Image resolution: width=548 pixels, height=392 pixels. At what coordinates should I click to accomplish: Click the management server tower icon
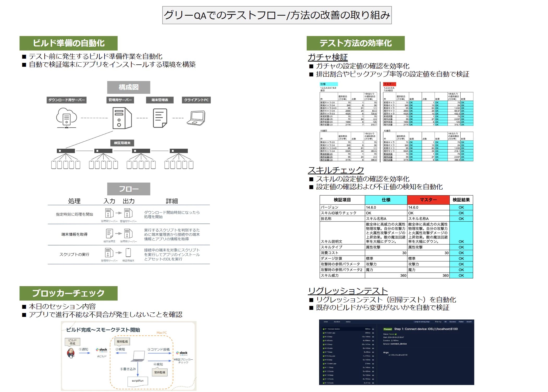[122, 118]
